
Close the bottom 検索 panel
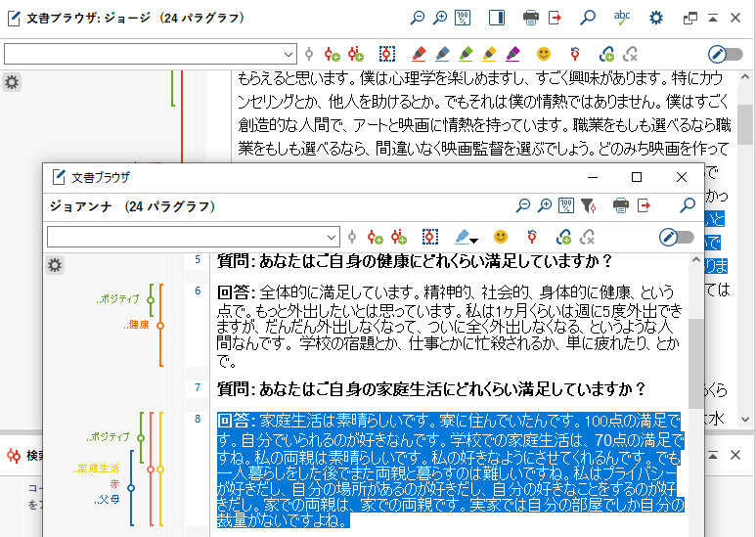click(x=735, y=455)
